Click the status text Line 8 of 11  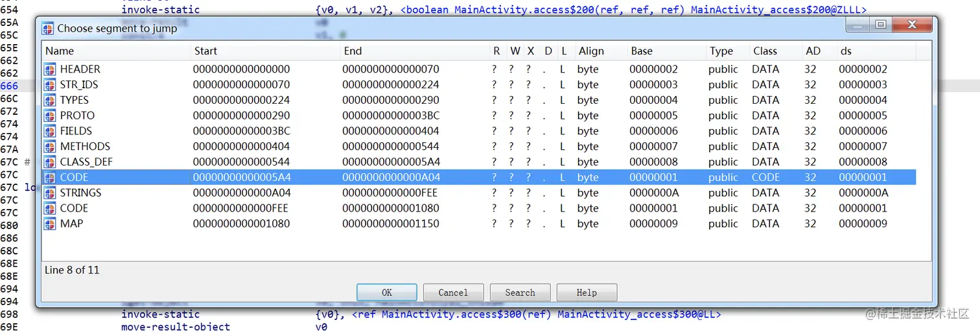click(x=72, y=270)
